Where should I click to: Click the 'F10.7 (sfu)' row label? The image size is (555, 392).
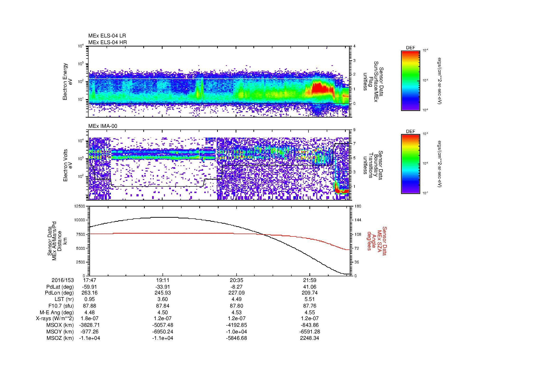pos(61,306)
